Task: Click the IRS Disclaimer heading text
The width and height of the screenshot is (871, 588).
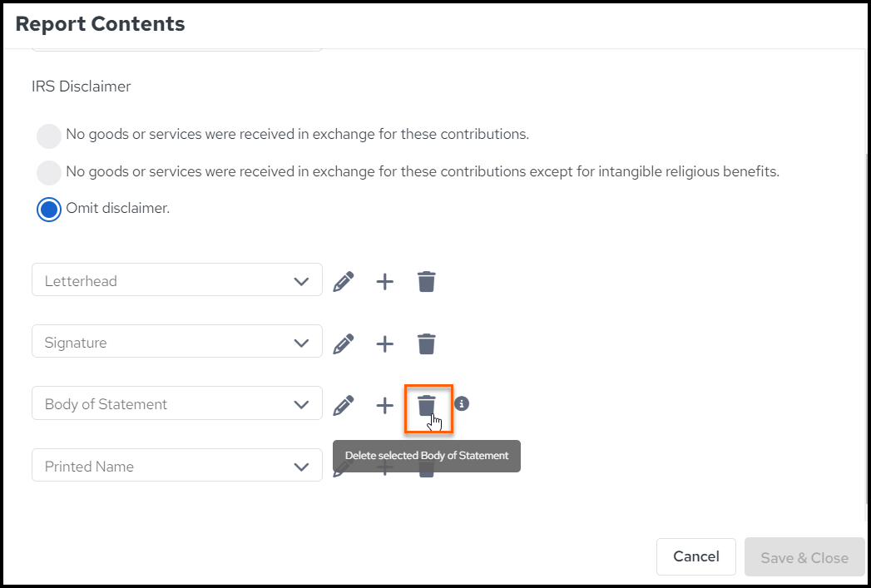Action: tap(81, 86)
